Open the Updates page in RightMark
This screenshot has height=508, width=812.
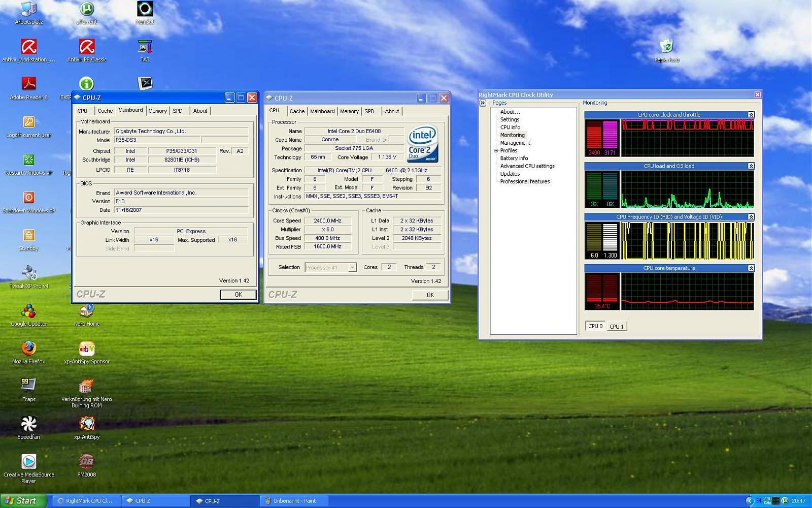[x=510, y=174]
